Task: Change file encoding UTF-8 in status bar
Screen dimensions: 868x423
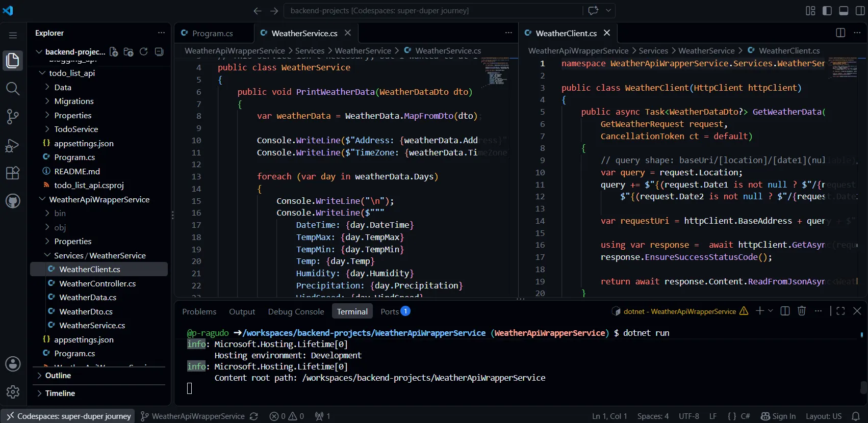Action: click(x=689, y=416)
